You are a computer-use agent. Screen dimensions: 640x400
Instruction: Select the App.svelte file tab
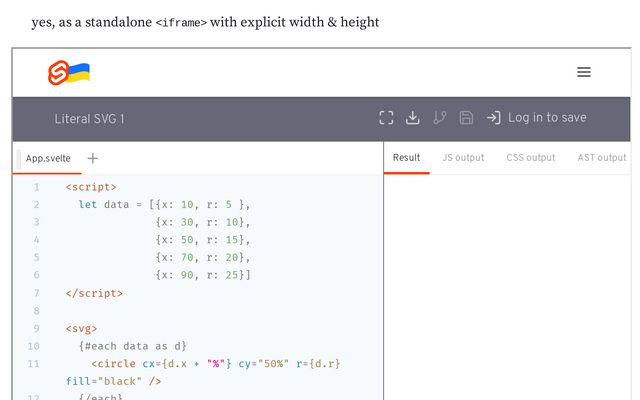(x=48, y=158)
